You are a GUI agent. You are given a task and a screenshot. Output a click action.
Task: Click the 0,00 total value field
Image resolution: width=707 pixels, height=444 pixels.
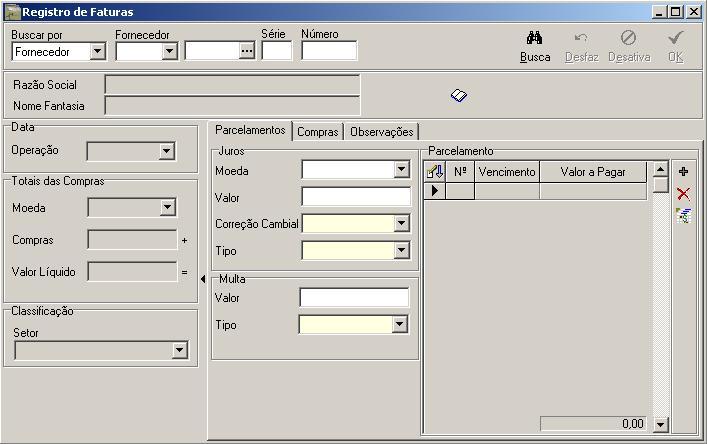(x=593, y=424)
